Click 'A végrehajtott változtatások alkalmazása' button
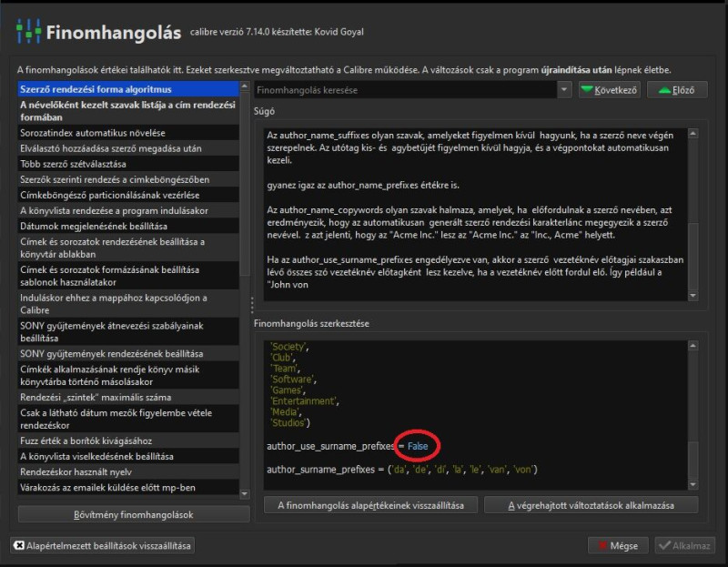Image resolution: width=728 pixels, height=567 pixels. click(x=591, y=505)
